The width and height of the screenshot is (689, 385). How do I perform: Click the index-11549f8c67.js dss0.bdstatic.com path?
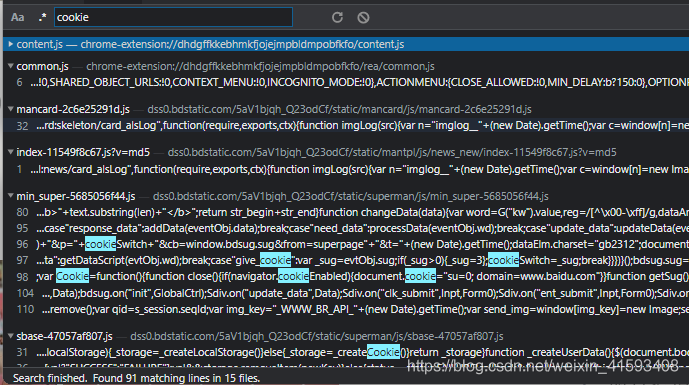click(x=392, y=152)
